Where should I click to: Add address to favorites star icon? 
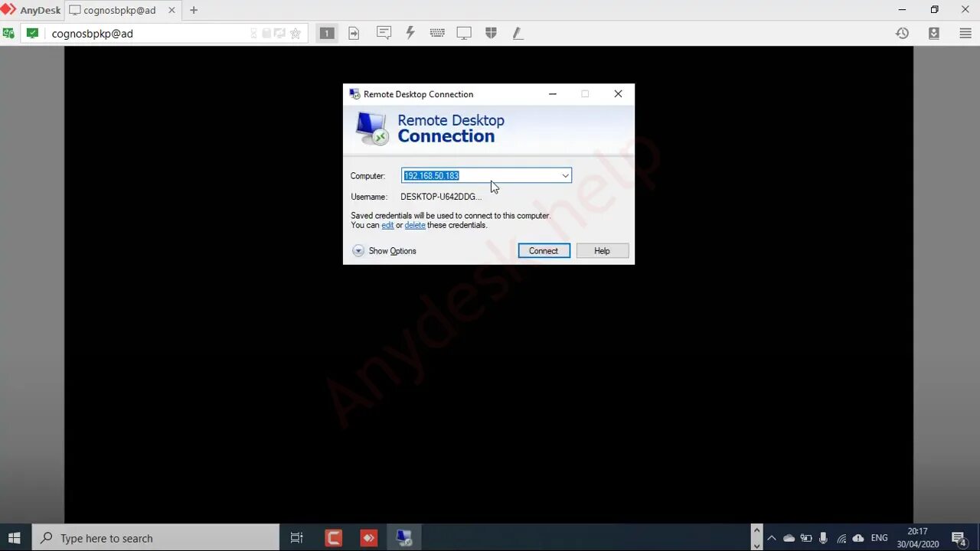[296, 33]
